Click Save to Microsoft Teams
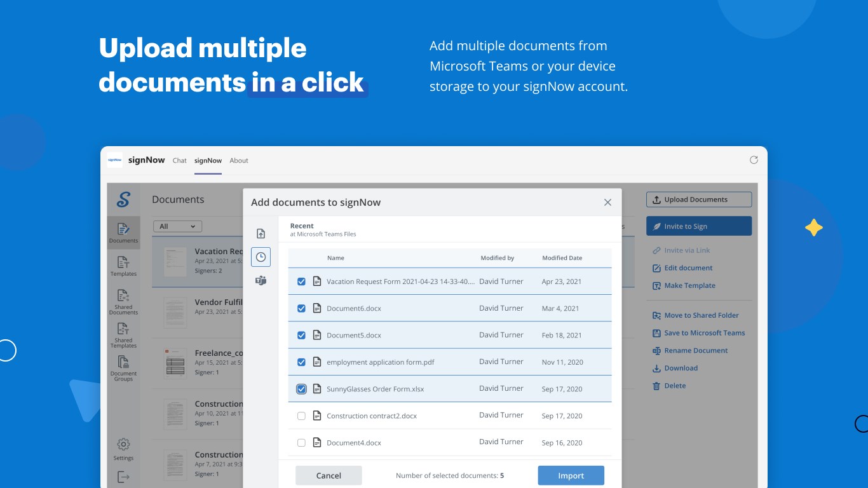The image size is (868, 488). [698, 333]
